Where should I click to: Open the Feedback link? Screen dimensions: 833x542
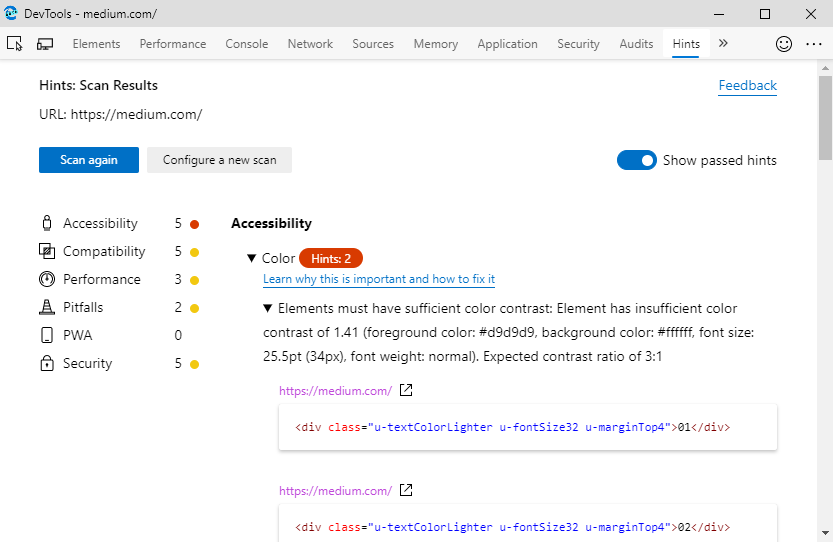747,86
